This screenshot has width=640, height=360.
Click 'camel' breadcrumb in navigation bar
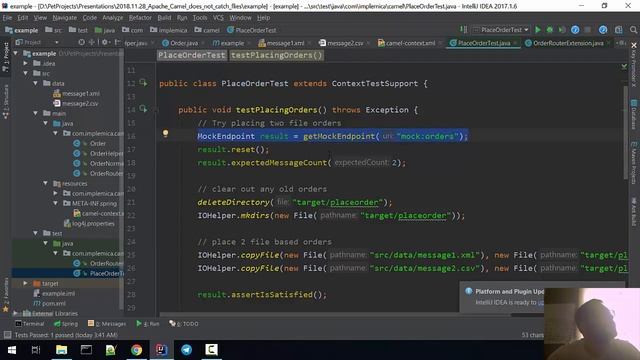(x=207, y=30)
